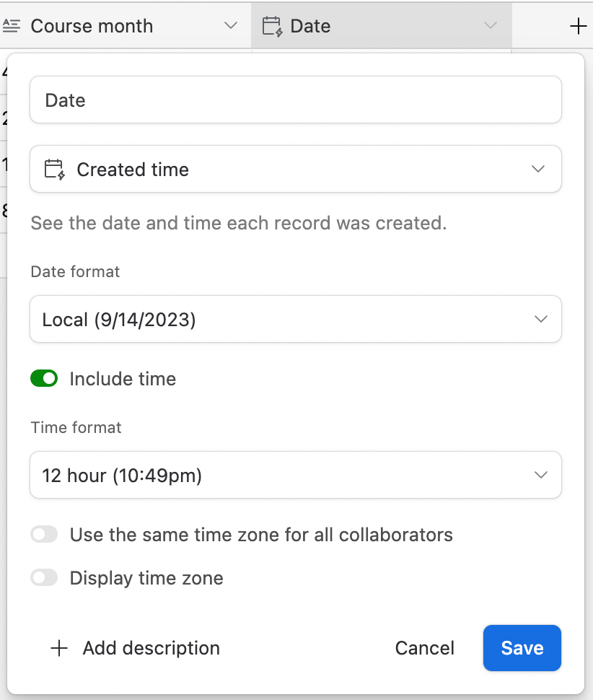Click the Created time calendar icon

[55, 170]
